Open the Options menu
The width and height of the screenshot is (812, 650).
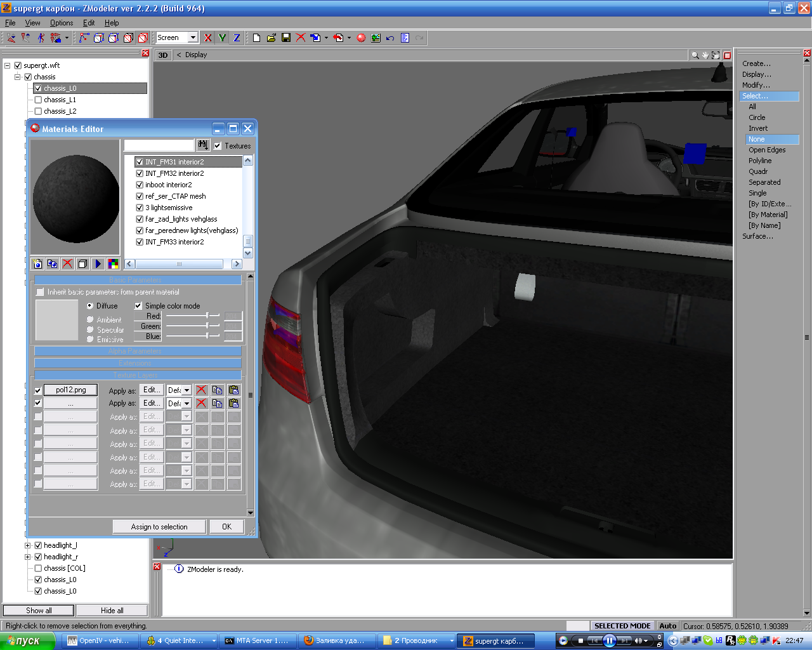coord(62,23)
